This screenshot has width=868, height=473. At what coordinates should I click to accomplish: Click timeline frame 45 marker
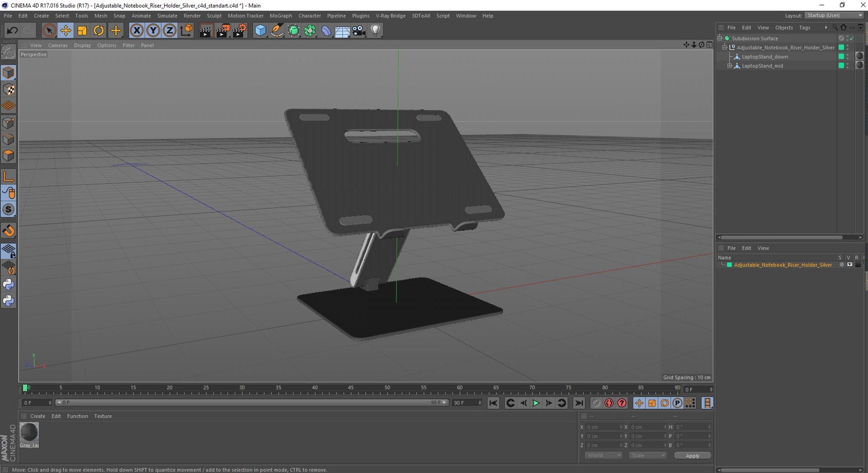point(351,388)
